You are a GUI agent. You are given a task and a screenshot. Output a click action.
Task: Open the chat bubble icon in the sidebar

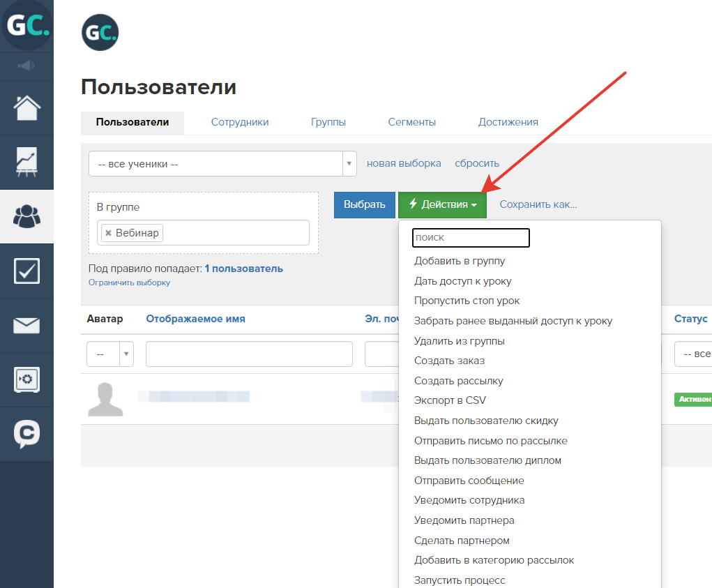(x=26, y=434)
